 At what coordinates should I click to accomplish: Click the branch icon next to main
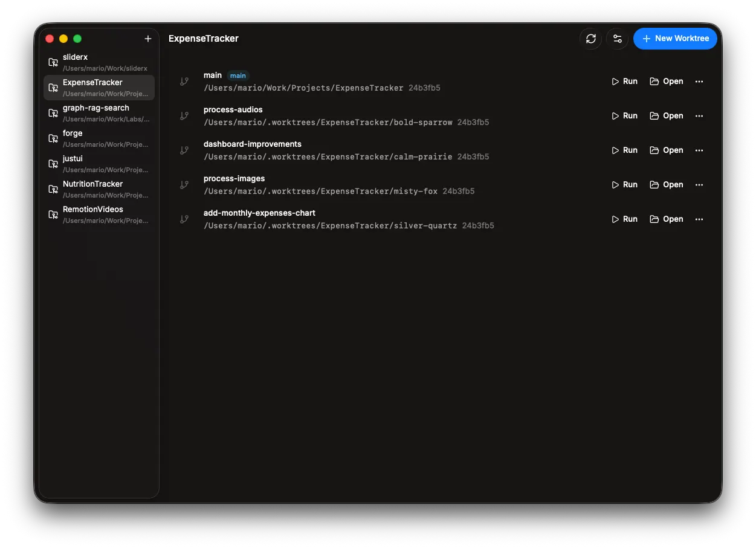pos(184,82)
